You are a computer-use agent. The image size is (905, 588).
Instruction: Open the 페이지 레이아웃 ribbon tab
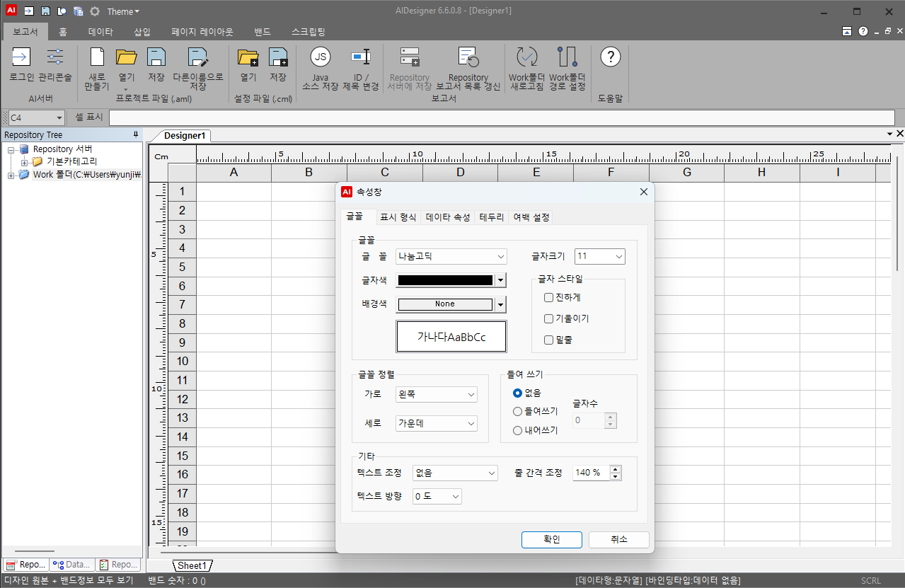pyautogui.click(x=202, y=32)
